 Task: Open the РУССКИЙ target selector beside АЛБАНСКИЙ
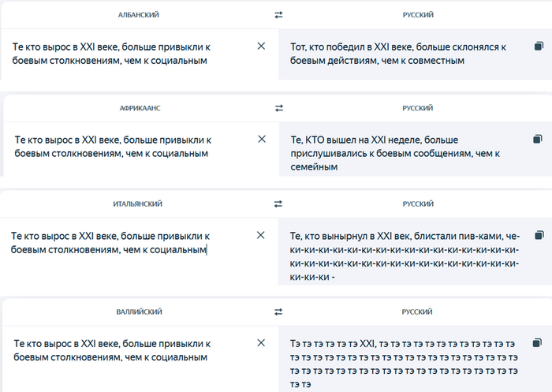417,14
